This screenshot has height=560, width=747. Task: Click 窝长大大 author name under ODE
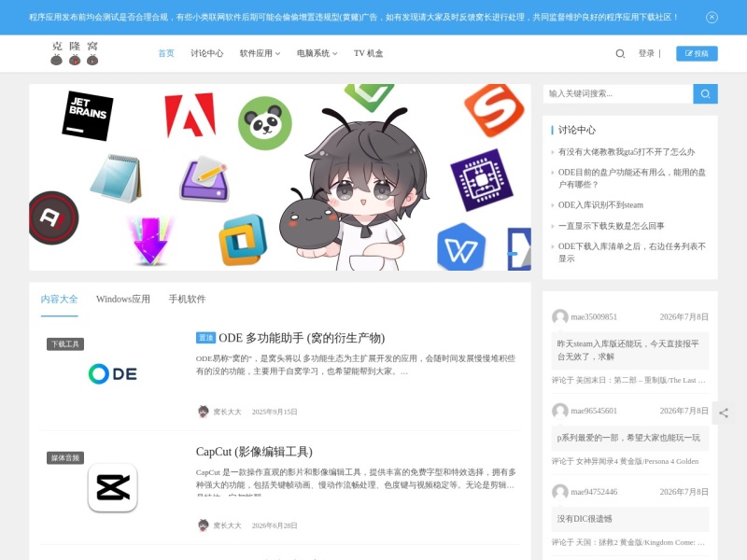click(227, 412)
